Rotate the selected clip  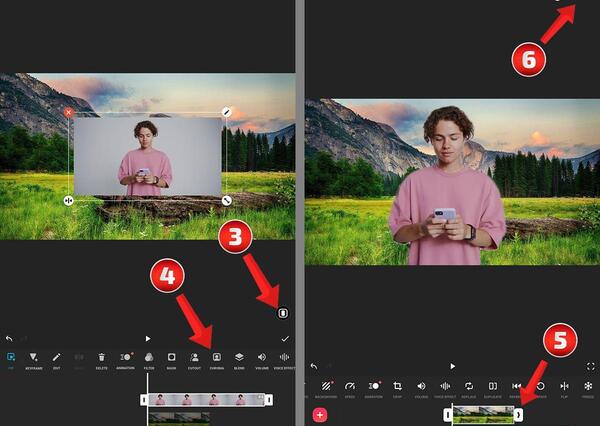point(540,389)
